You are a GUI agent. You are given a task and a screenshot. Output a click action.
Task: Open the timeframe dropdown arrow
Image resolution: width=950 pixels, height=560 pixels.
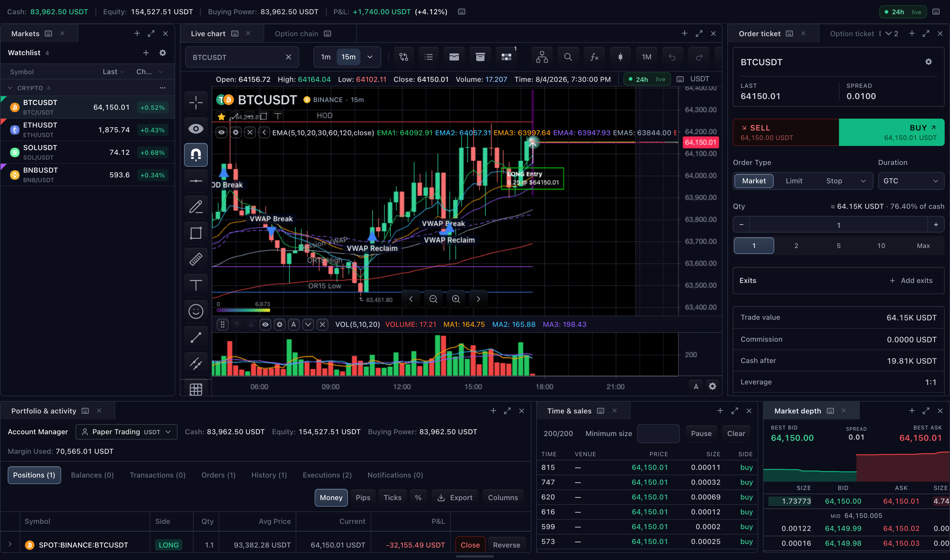coord(370,57)
